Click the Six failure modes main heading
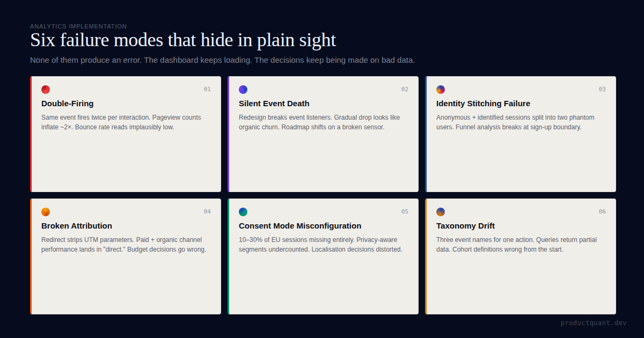644x338 pixels. (183, 40)
